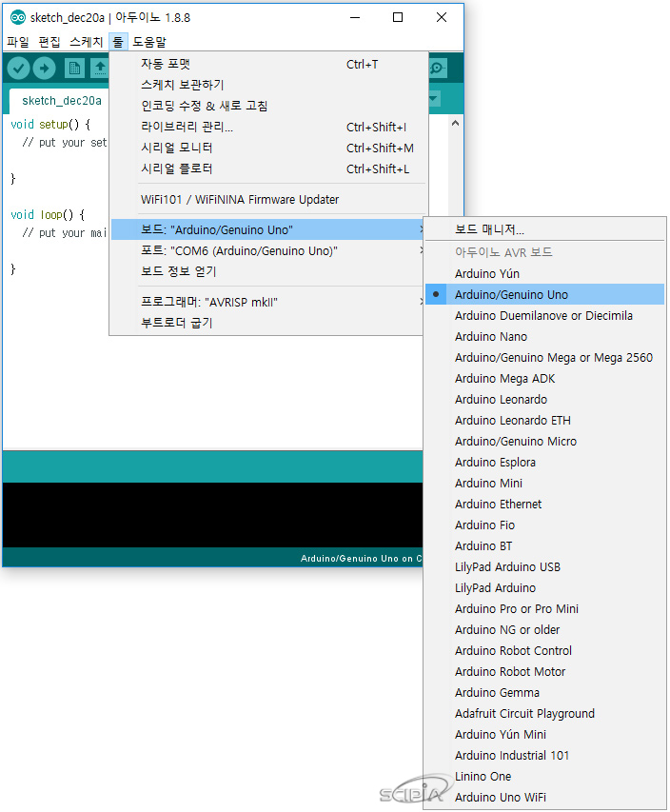Close the 툴 menu
Screen dimensions: 670x812
tap(118, 42)
